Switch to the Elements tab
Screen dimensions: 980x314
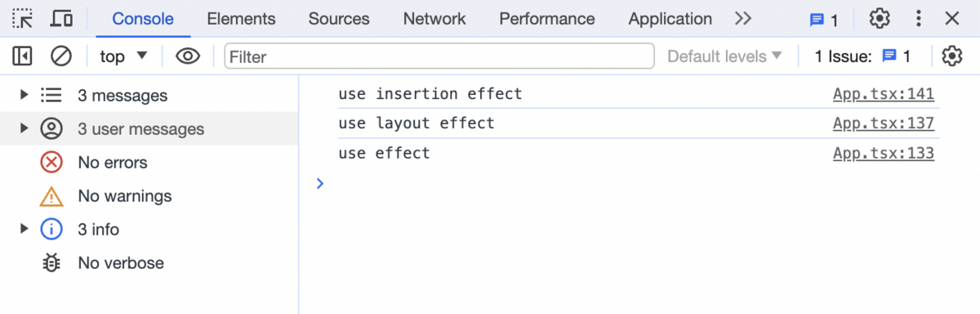[241, 19]
